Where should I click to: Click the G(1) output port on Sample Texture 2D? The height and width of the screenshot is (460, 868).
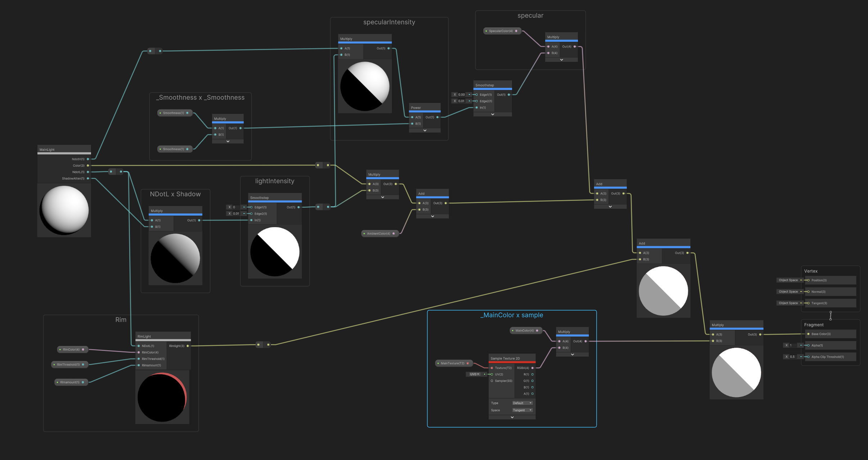(x=532, y=381)
